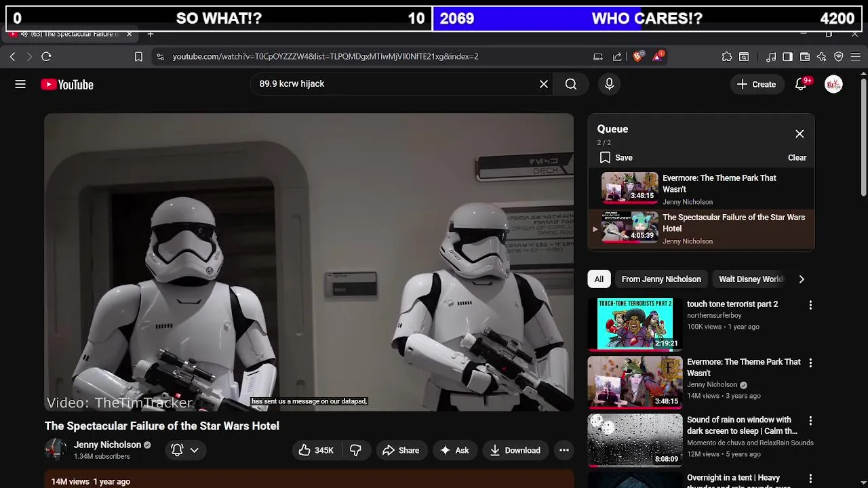This screenshot has height=488, width=868.
Task: Submit search with magnifier button
Action: (x=571, y=84)
